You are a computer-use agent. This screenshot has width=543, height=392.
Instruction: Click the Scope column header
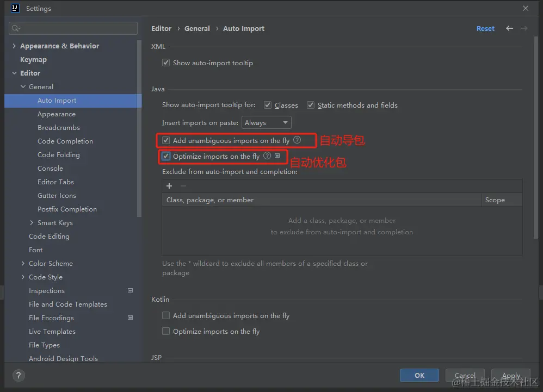(x=502, y=200)
